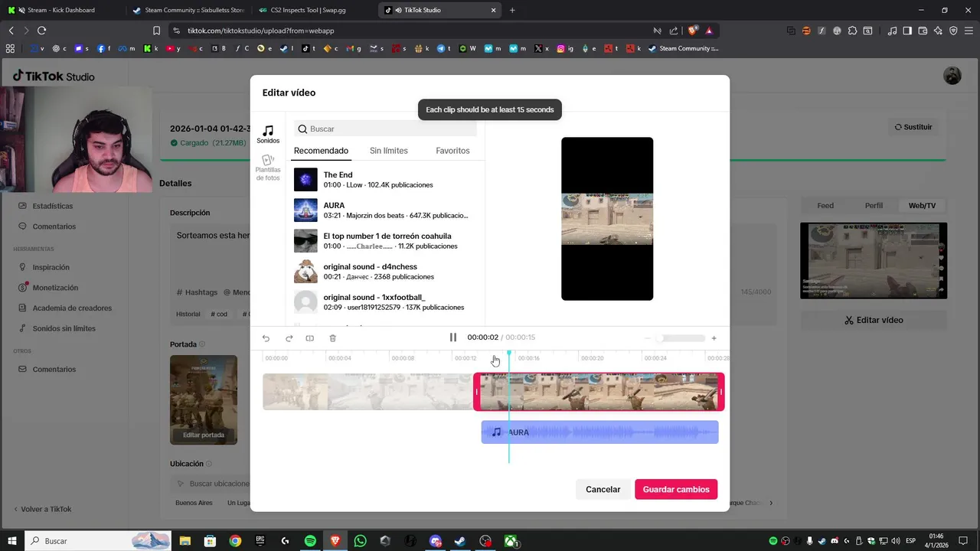Select original sound - 1xxfootball_

385,302
